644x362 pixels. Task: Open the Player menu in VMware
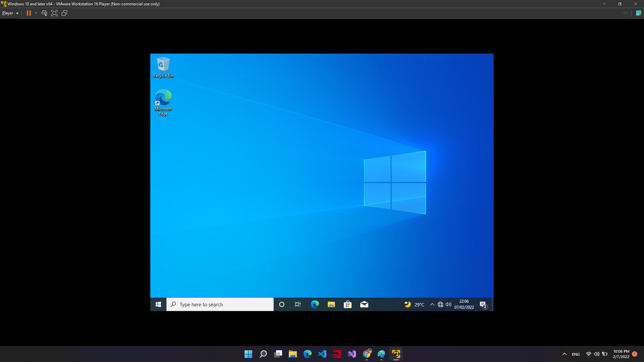10,13
